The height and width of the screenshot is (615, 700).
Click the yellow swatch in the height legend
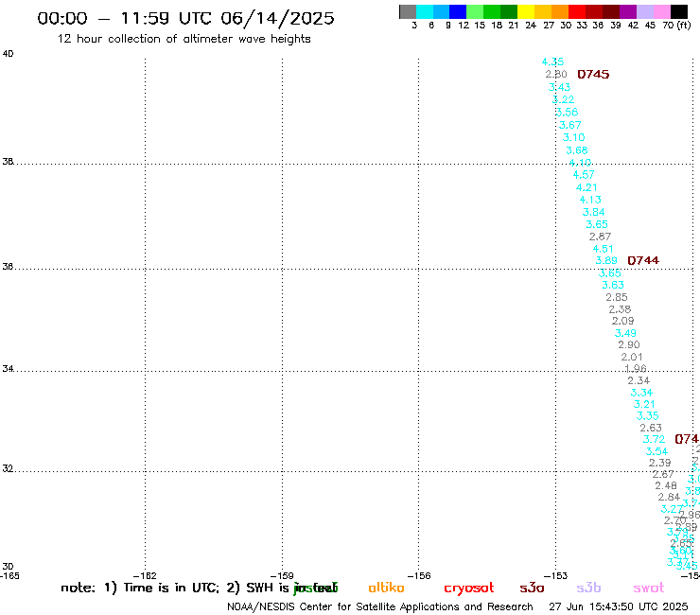click(526, 11)
